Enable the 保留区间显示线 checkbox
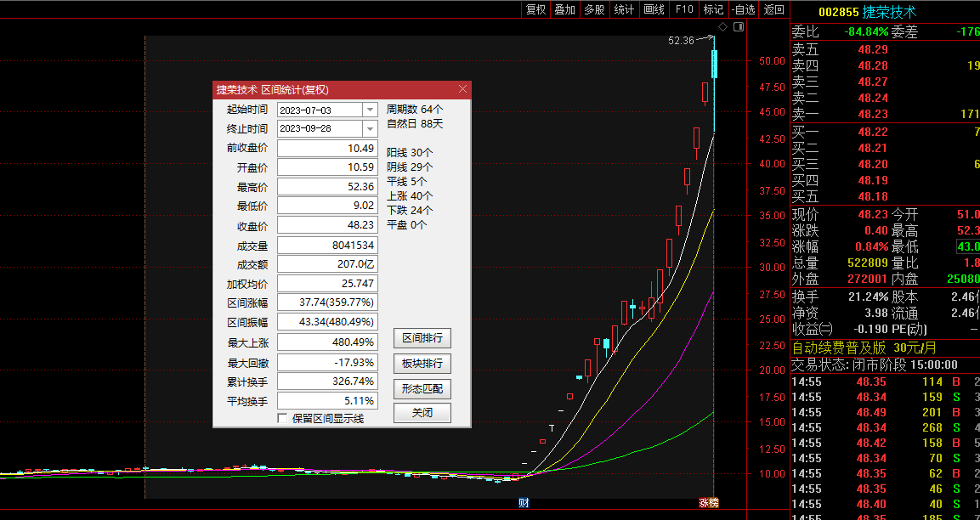 coord(283,418)
